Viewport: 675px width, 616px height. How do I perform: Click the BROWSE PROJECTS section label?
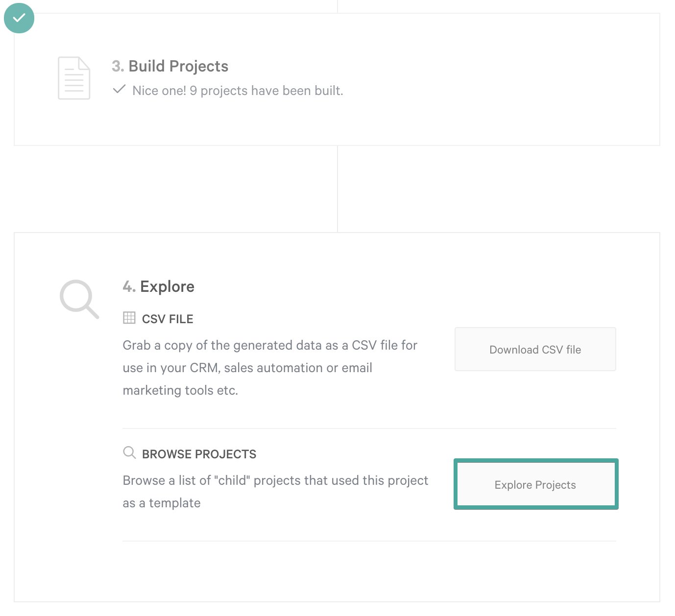point(199,454)
